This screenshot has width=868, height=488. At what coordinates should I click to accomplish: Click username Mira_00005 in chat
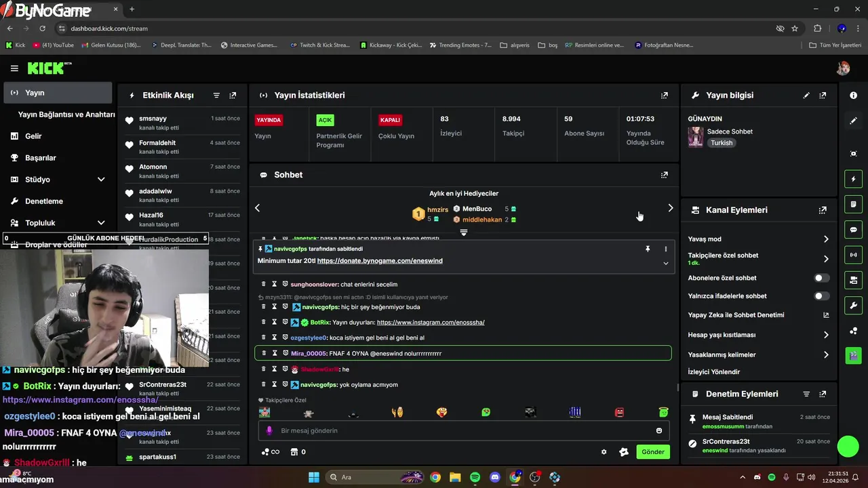coord(309,353)
